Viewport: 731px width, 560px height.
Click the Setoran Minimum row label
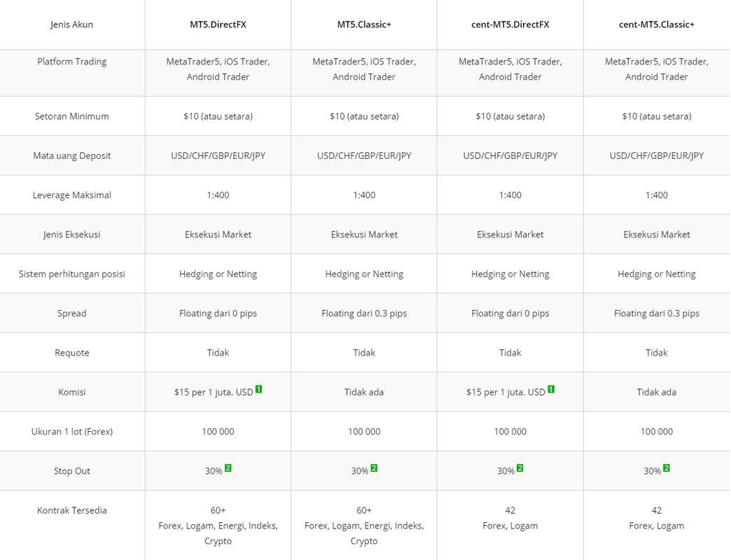pyautogui.click(x=72, y=116)
